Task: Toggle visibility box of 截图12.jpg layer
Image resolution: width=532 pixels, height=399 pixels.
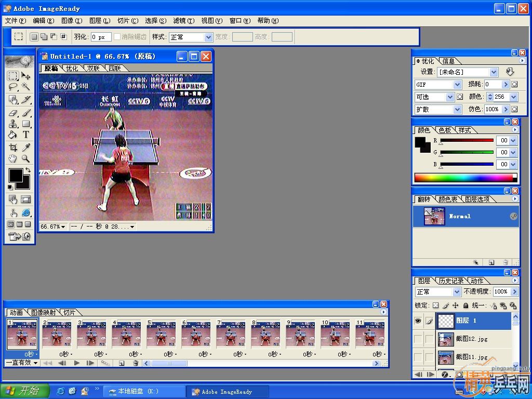Action: pyautogui.click(x=418, y=339)
